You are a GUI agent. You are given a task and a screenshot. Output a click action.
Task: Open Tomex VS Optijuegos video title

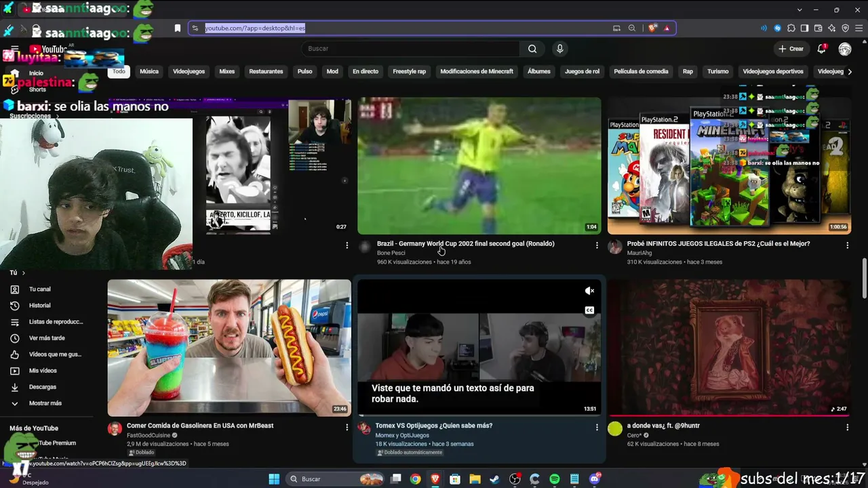tap(434, 426)
